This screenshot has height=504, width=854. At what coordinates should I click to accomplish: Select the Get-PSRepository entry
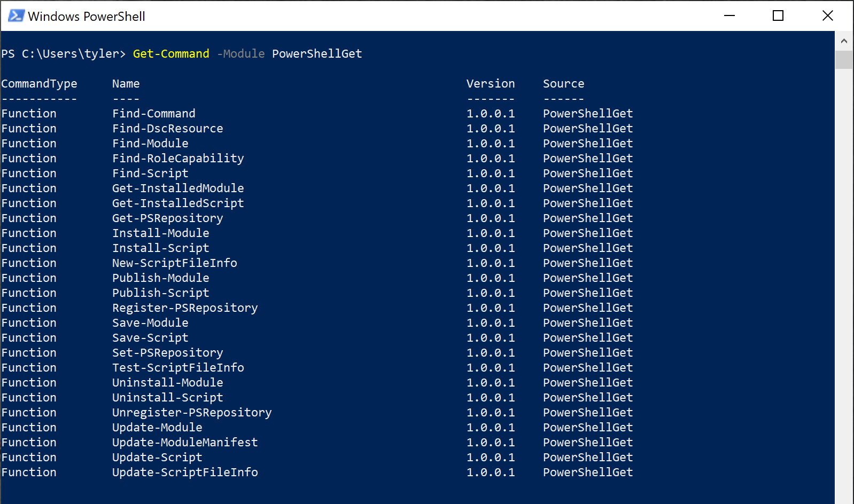coord(168,218)
